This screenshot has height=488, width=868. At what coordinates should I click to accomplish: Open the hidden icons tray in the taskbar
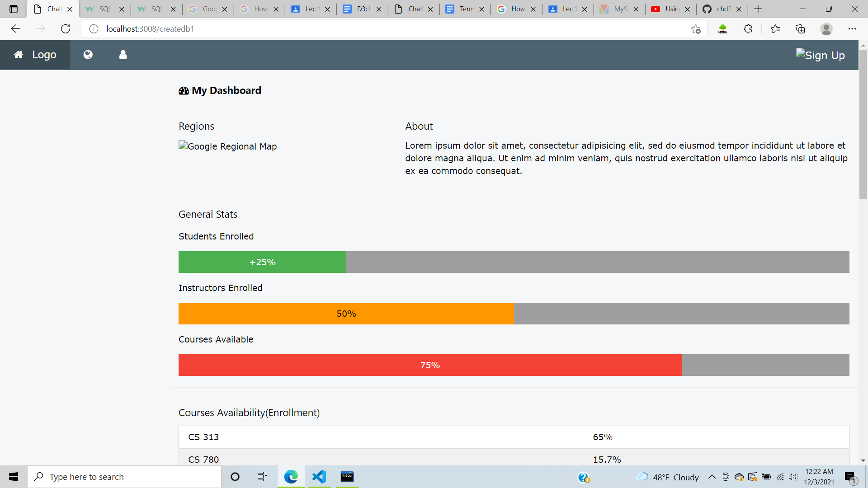pos(712,477)
